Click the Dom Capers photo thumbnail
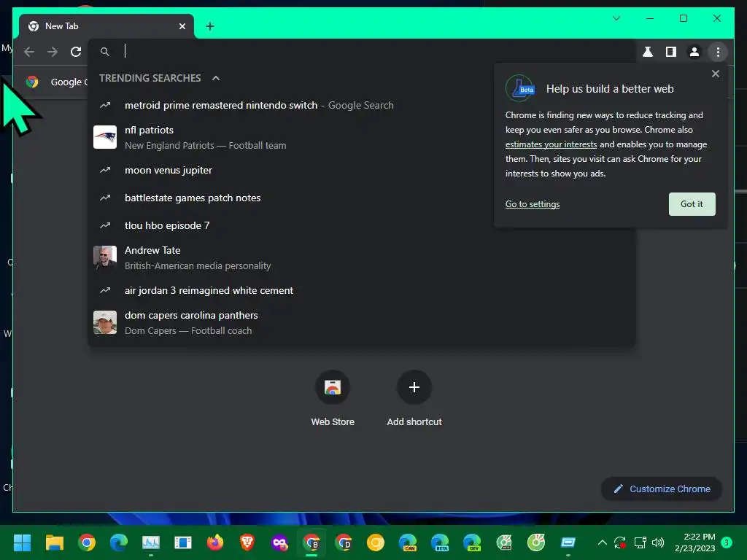 (x=105, y=322)
